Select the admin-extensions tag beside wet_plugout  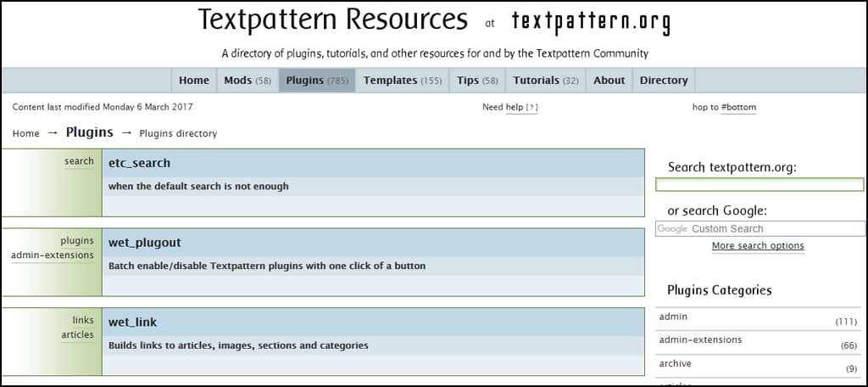click(x=53, y=255)
